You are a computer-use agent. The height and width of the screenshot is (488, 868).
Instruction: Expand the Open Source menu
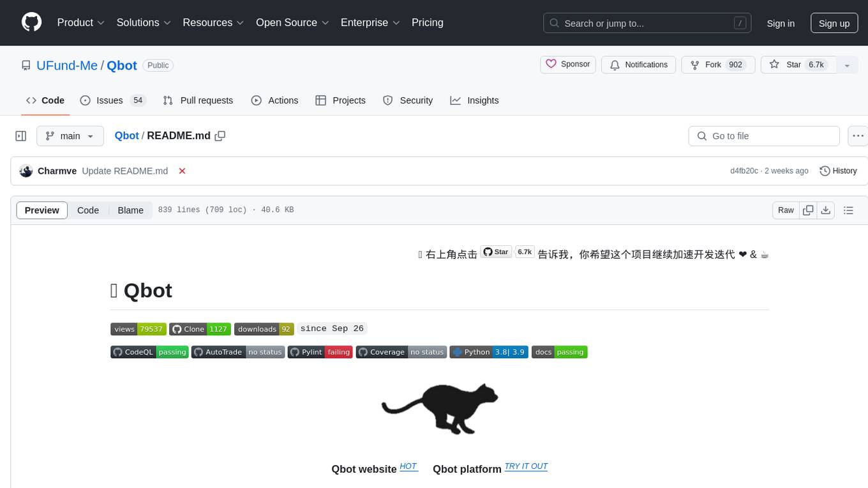point(292,22)
